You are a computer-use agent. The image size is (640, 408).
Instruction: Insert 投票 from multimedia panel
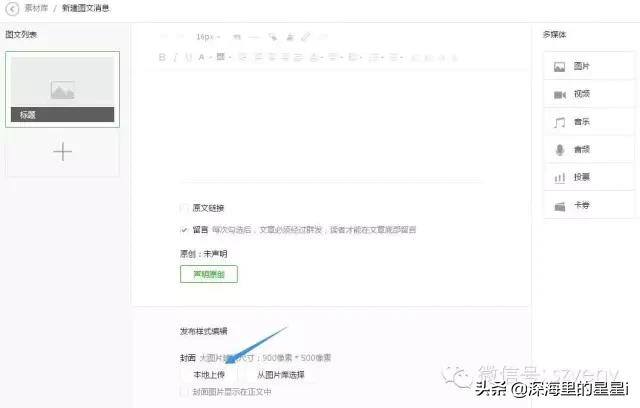coord(589,177)
